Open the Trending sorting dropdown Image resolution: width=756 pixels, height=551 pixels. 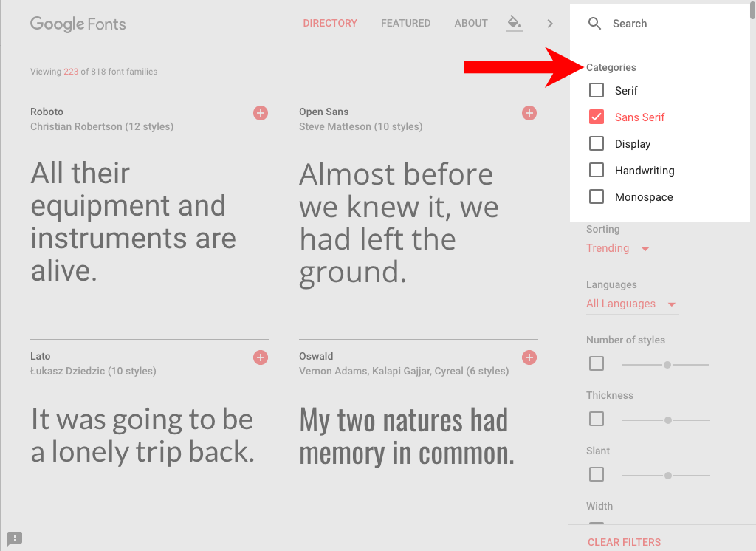[619, 248]
